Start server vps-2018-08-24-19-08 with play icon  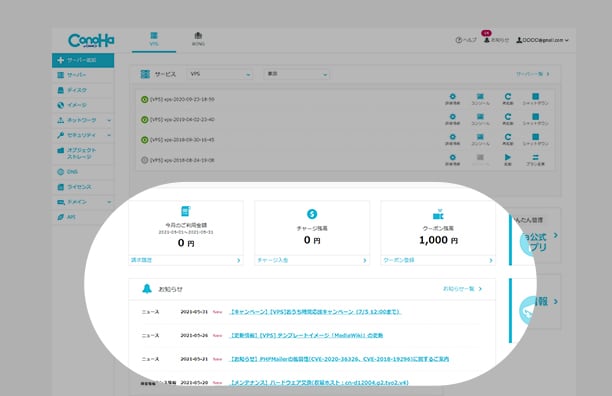coord(507,160)
